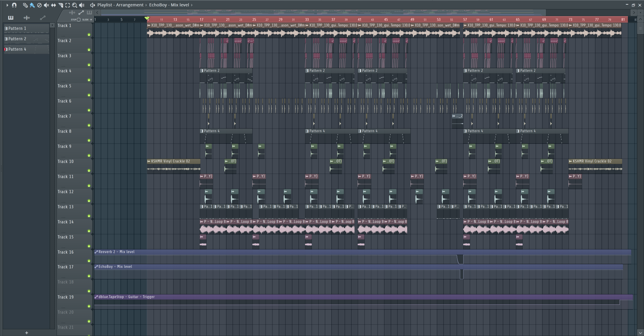Open Reeverb 2 - Mix level clip menu
Screen dimensions: 644x336
(x=96, y=252)
